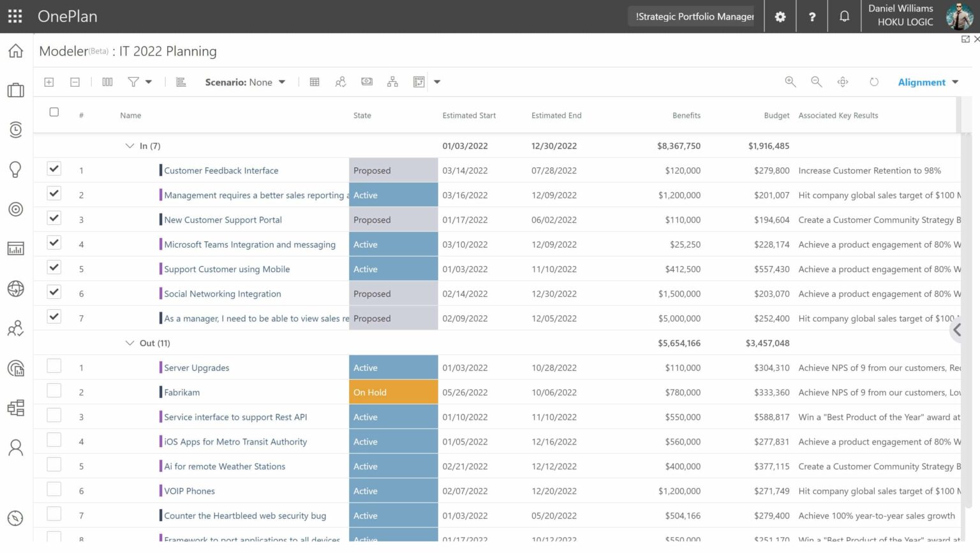Collapse the Out (11) group

130,343
